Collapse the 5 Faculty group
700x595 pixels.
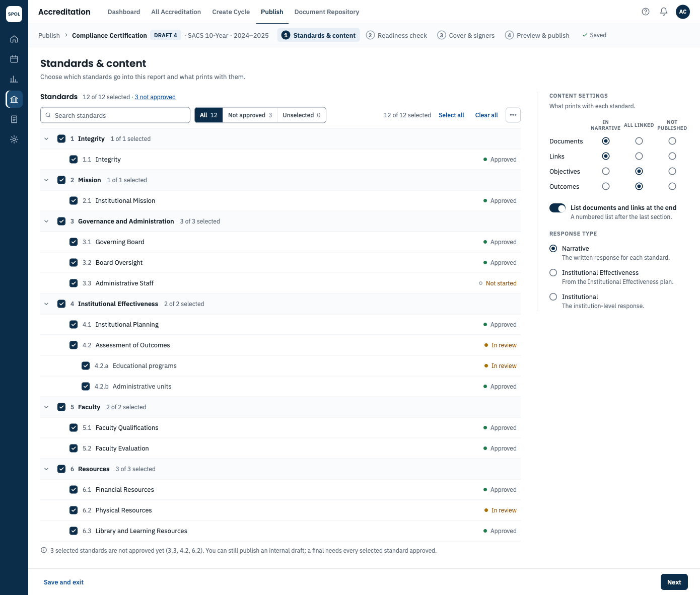(x=46, y=407)
